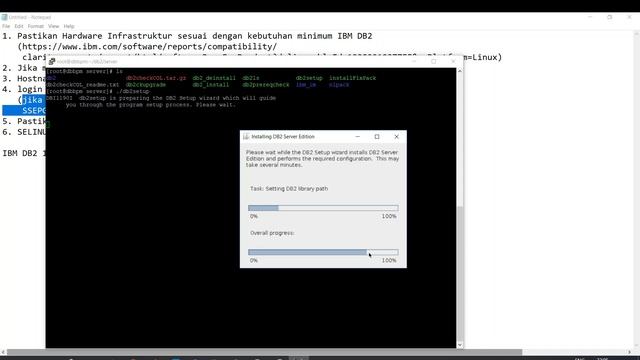Click the 'Overall progress:' label
The image size is (640, 360).
[x=272, y=233]
